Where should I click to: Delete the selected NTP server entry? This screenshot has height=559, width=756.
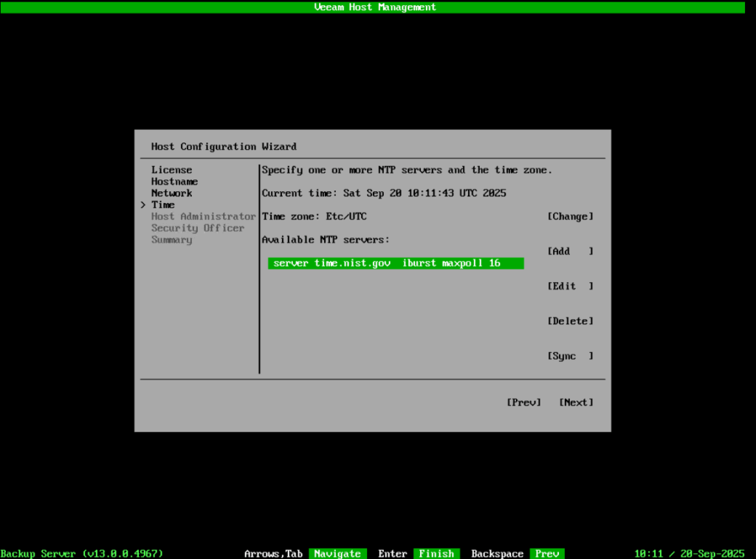[570, 321]
